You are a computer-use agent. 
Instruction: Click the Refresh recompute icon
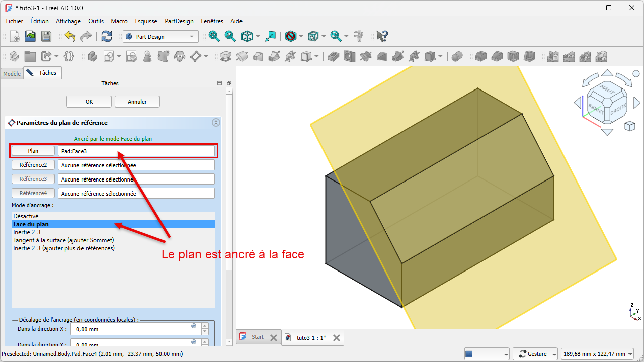(107, 36)
